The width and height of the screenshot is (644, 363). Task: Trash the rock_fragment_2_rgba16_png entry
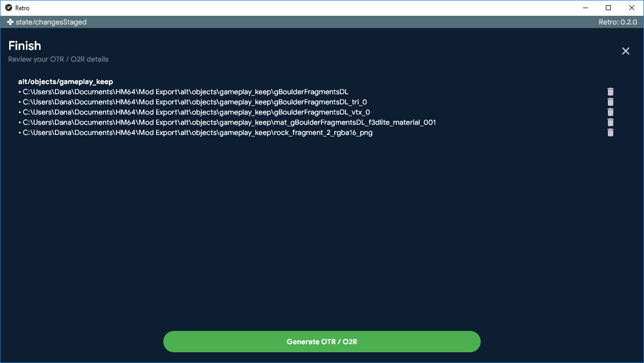pyautogui.click(x=610, y=132)
